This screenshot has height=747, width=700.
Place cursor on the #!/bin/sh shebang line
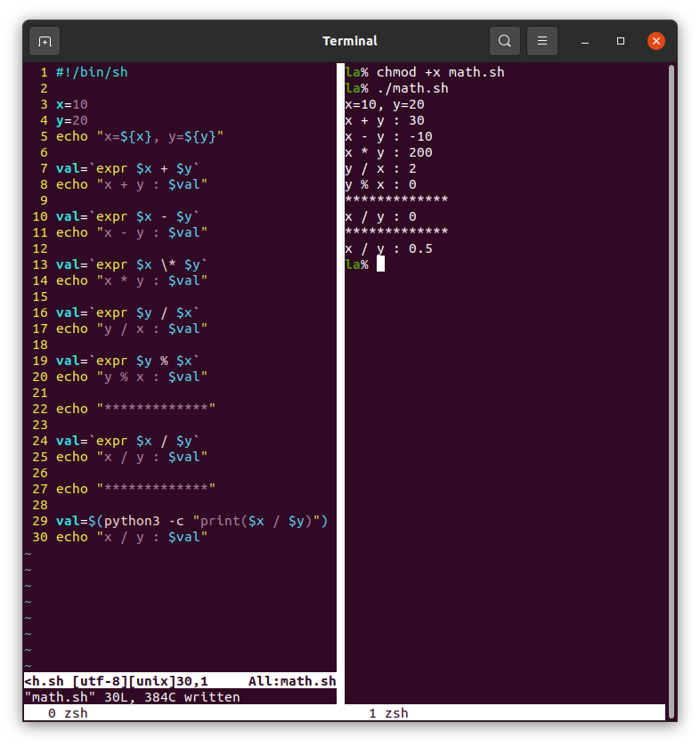point(92,72)
